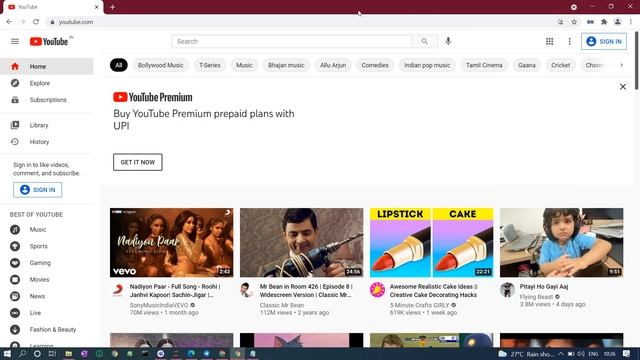Open the three-dot settings menu
Image resolution: width=640 pixels, height=360 pixels.
coord(569,41)
